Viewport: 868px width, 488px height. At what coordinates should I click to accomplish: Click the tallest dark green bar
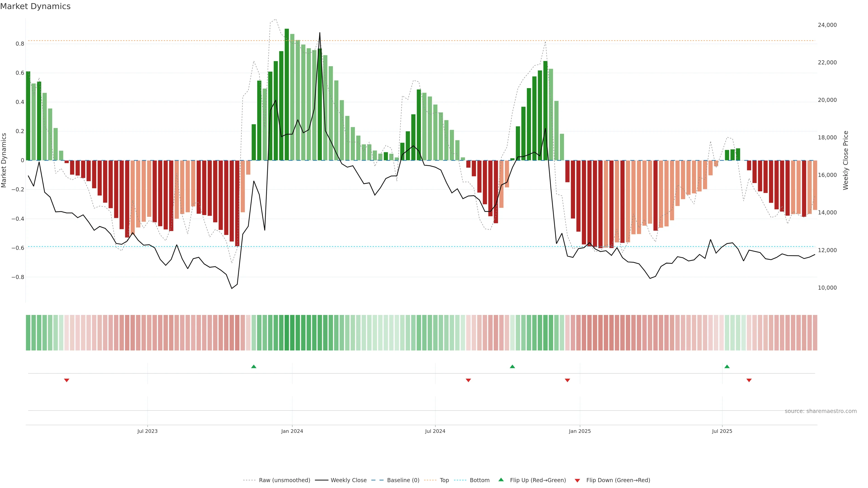287,94
